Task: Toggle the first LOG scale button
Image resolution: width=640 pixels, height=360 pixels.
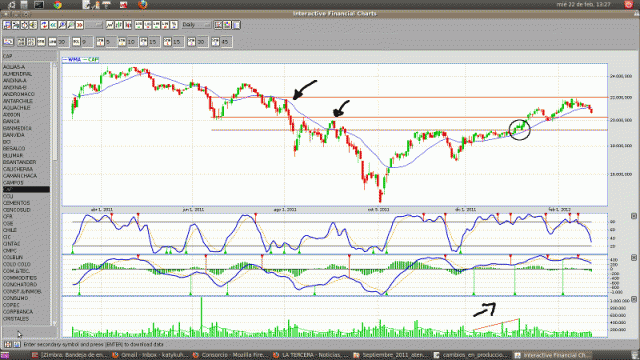Action: coord(139,25)
